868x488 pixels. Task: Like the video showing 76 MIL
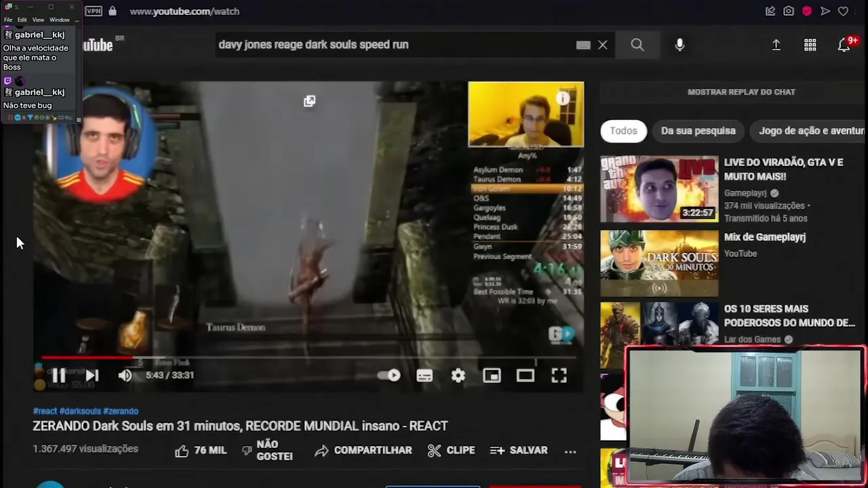(200, 451)
